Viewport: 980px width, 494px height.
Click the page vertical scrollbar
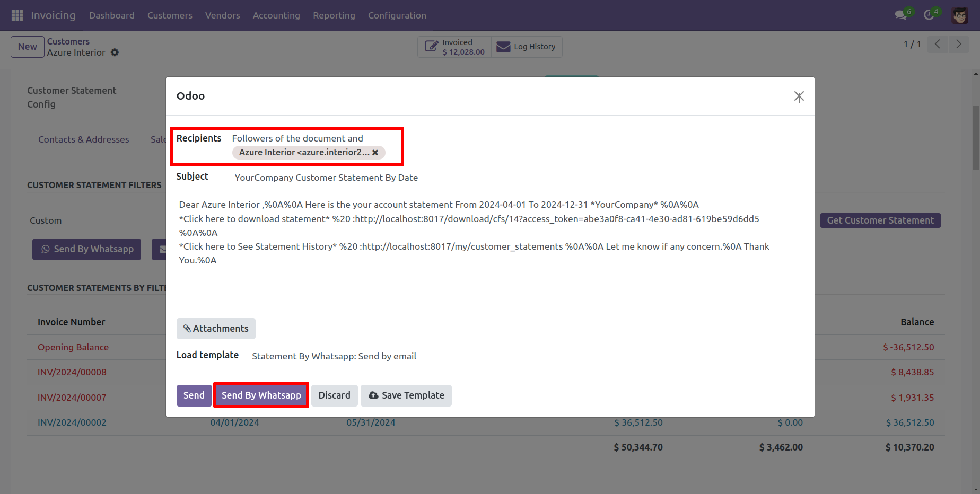click(x=976, y=138)
